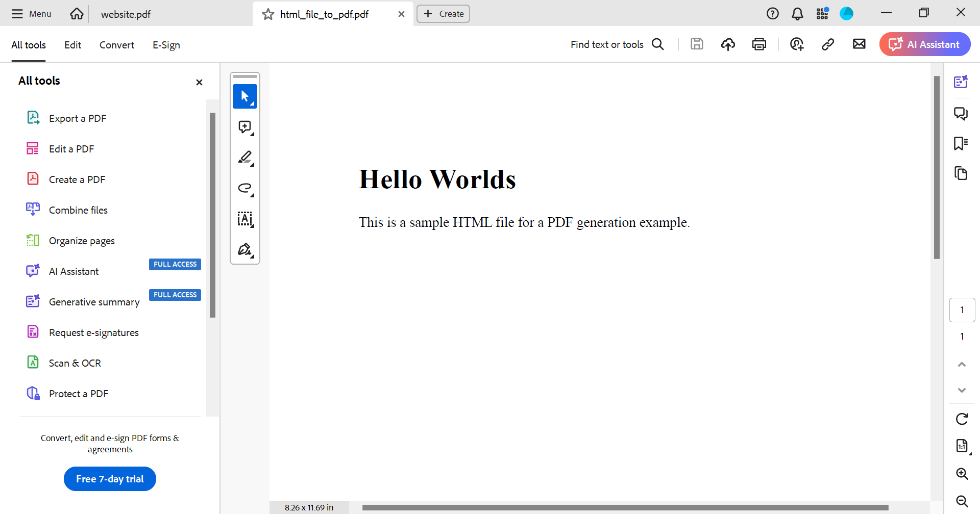This screenshot has height=514, width=980.
Task: Select the arrow selection tool
Action: click(x=245, y=96)
